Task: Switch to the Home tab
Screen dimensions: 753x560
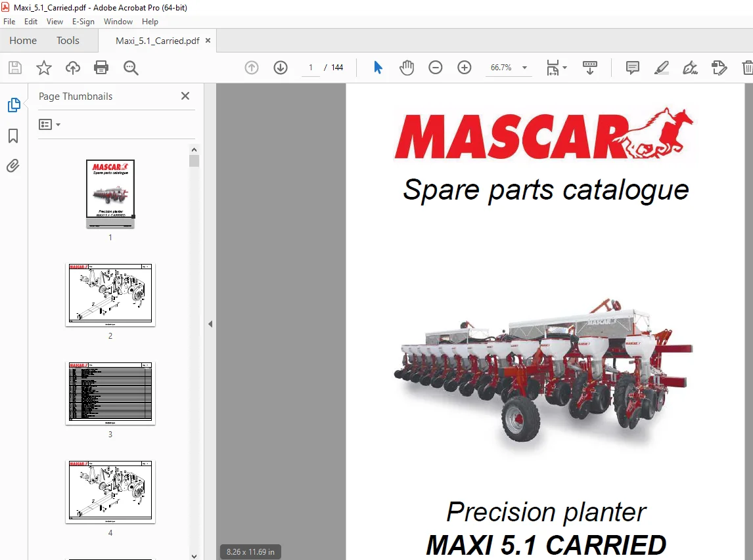Action: click(x=23, y=40)
